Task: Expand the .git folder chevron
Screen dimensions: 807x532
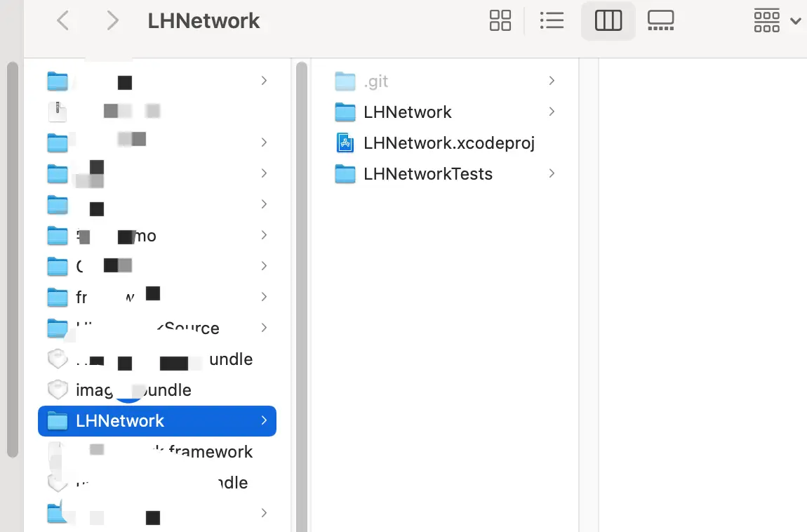Action: click(552, 81)
